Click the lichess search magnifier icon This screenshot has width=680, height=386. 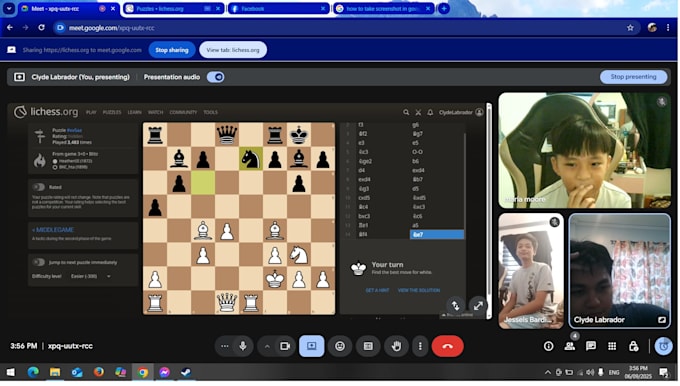406,112
